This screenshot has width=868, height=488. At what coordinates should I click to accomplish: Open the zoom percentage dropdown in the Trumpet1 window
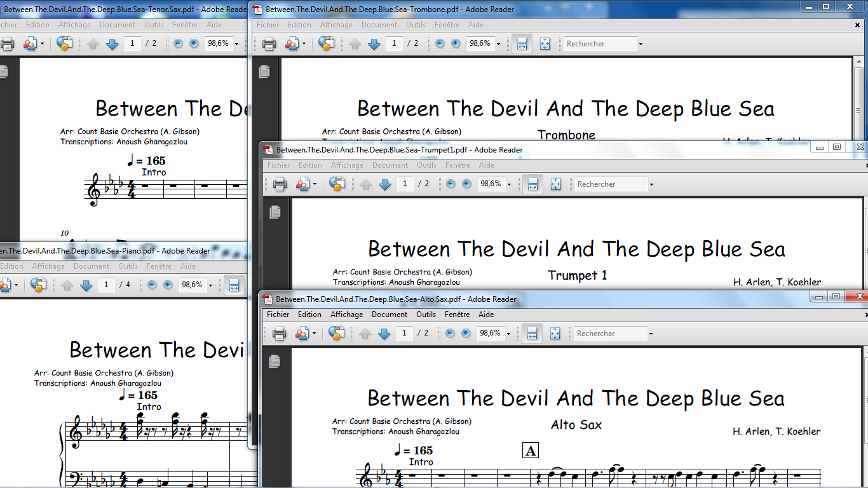(x=509, y=185)
